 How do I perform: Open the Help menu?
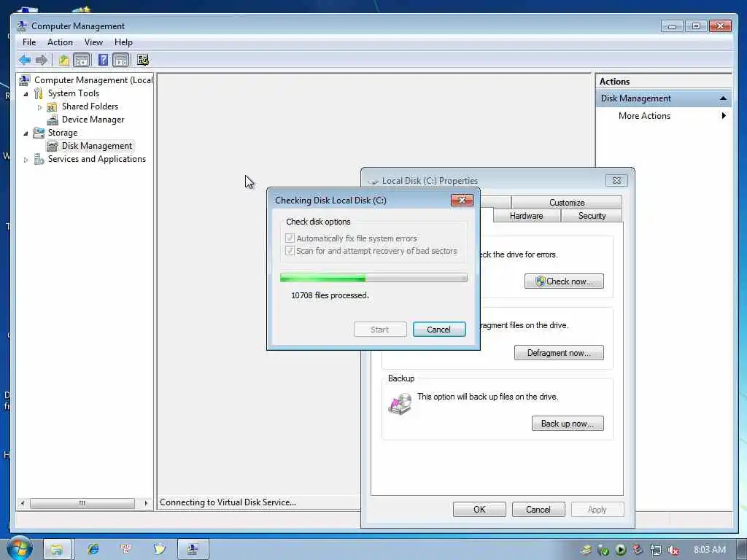(x=123, y=42)
